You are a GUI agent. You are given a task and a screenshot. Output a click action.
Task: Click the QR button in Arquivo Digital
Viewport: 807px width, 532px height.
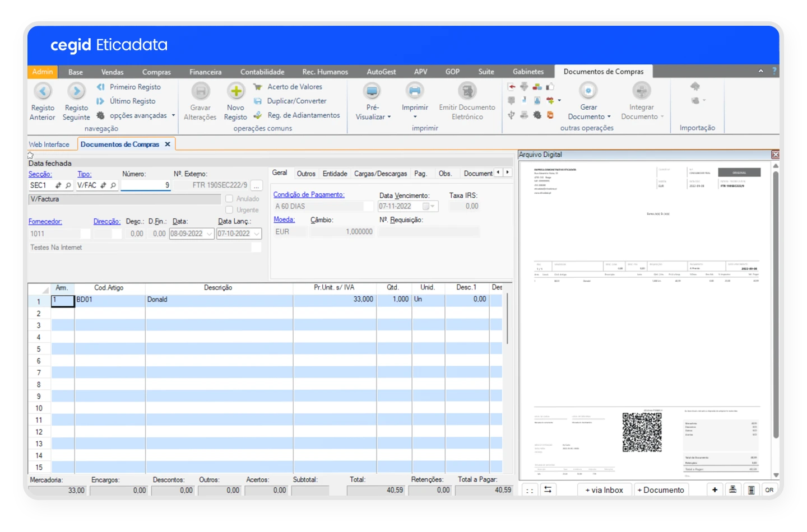[x=769, y=489]
